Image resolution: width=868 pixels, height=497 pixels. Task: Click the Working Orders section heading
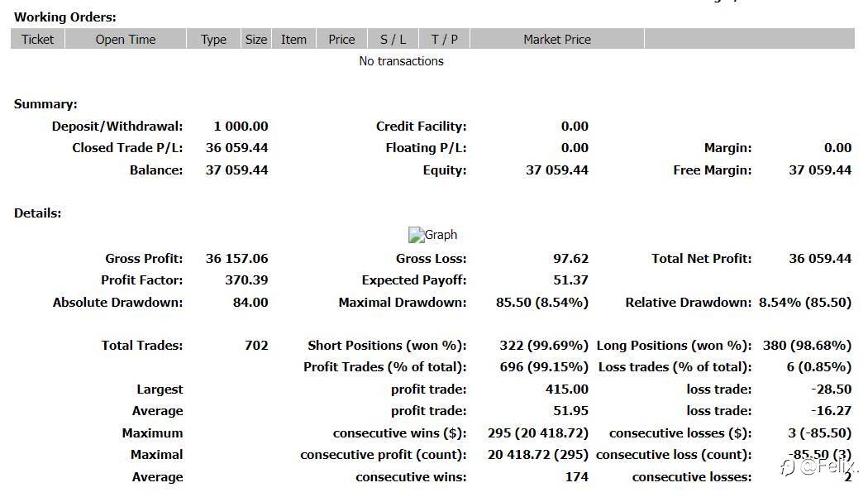pyautogui.click(x=65, y=17)
